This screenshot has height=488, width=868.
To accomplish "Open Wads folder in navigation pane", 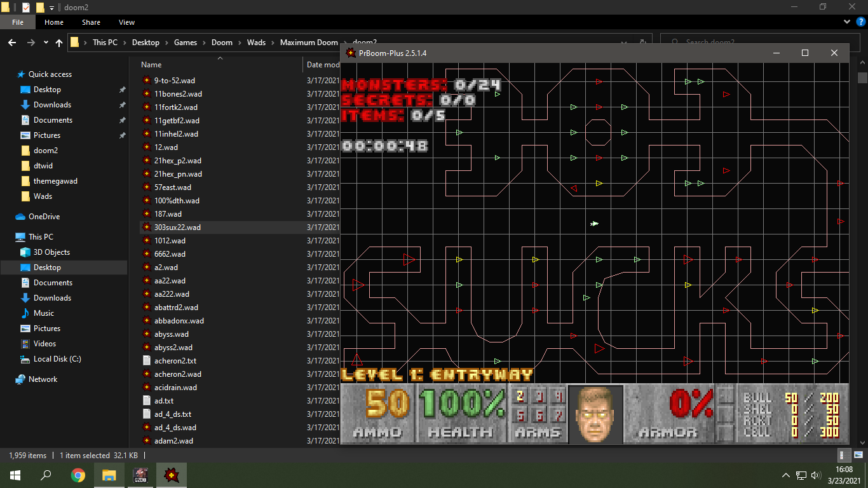I will pos(43,196).
